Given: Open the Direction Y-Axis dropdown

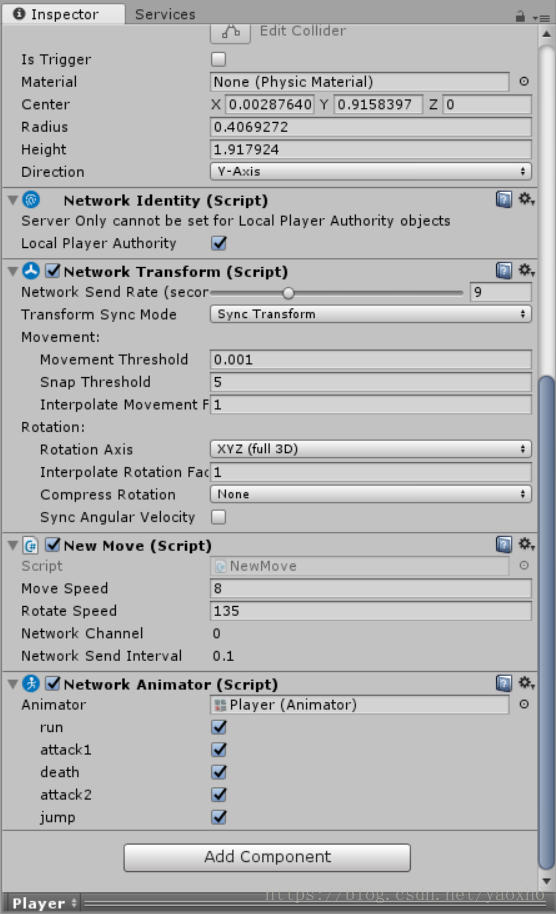Looking at the screenshot, I should (371, 171).
